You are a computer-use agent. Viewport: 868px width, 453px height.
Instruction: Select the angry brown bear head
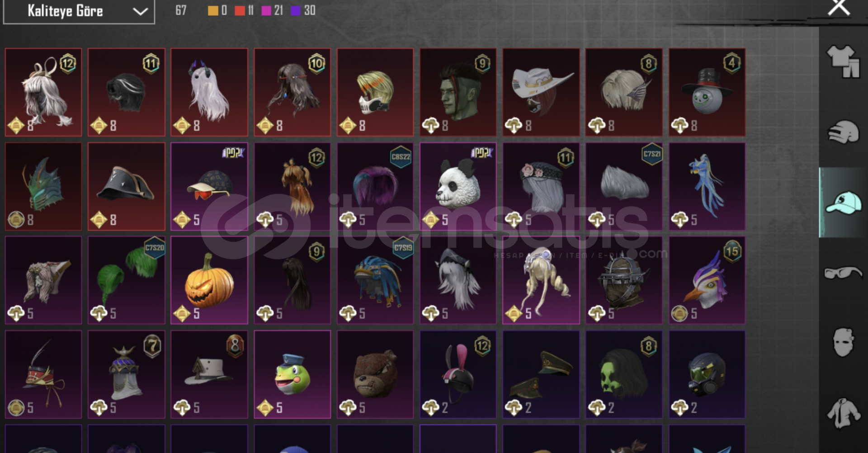pos(375,374)
